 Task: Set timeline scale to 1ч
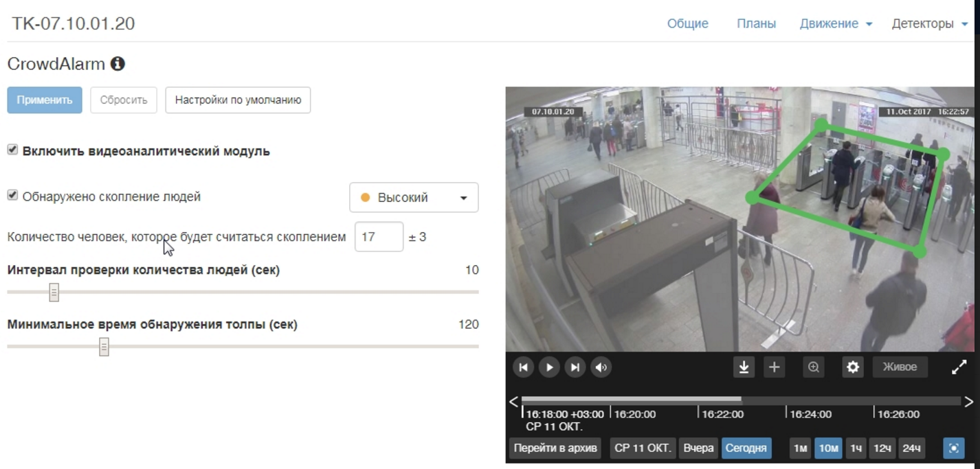click(x=856, y=448)
